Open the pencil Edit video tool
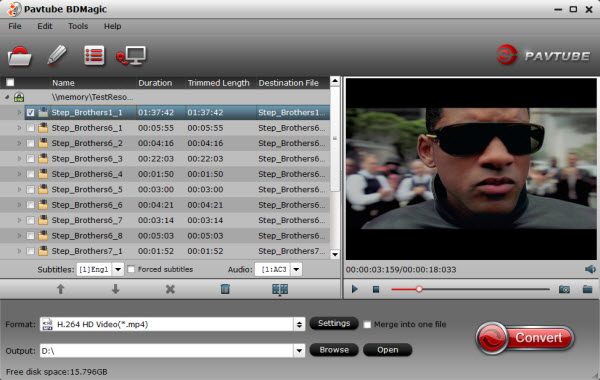 click(57, 55)
